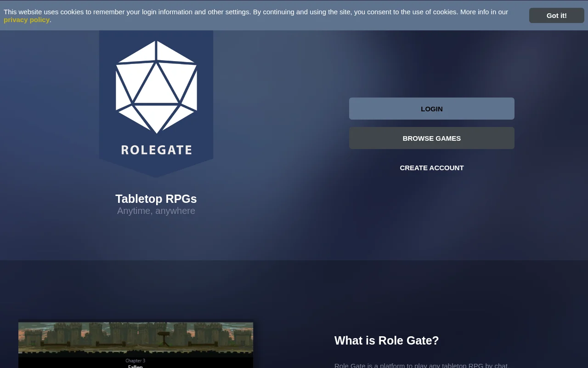Viewport: 588px width, 368px height.
Task: Click the Role Gate d20 logo
Action: (156, 104)
